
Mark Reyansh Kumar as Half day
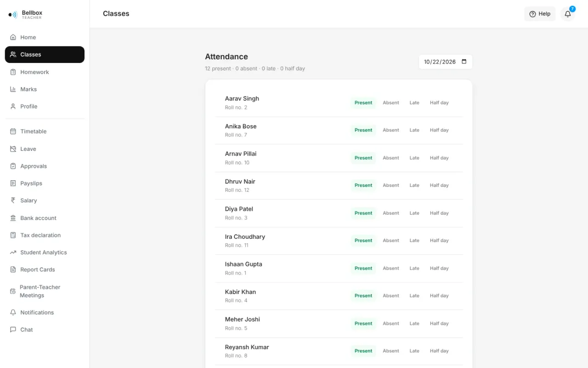(439, 351)
